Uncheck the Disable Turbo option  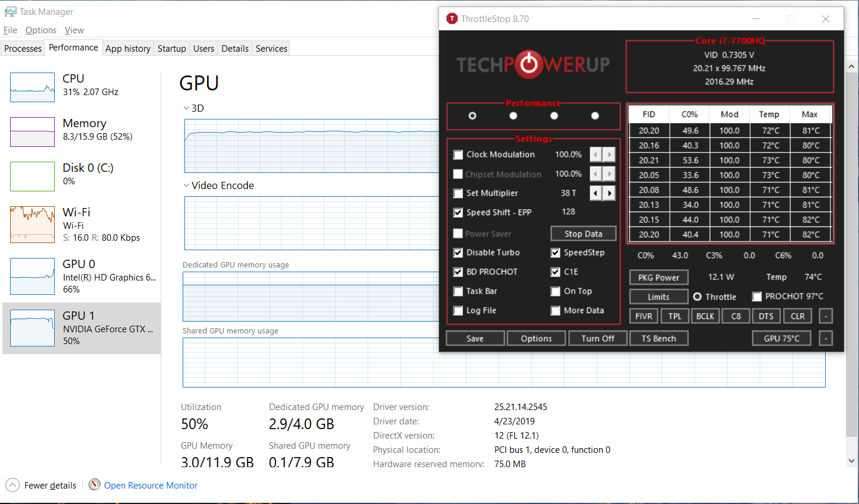pyautogui.click(x=458, y=253)
